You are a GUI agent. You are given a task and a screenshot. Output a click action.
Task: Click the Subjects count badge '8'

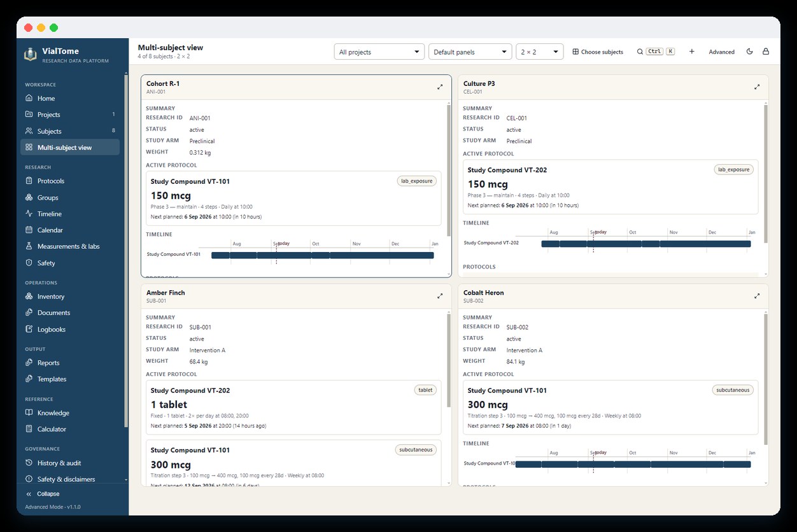tap(113, 131)
